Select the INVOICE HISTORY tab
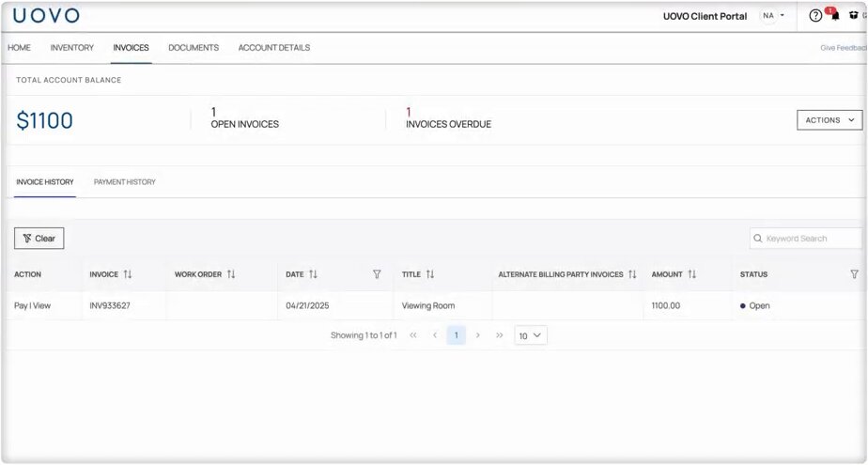This screenshot has height=465, width=868. click(x=45, y=181)
